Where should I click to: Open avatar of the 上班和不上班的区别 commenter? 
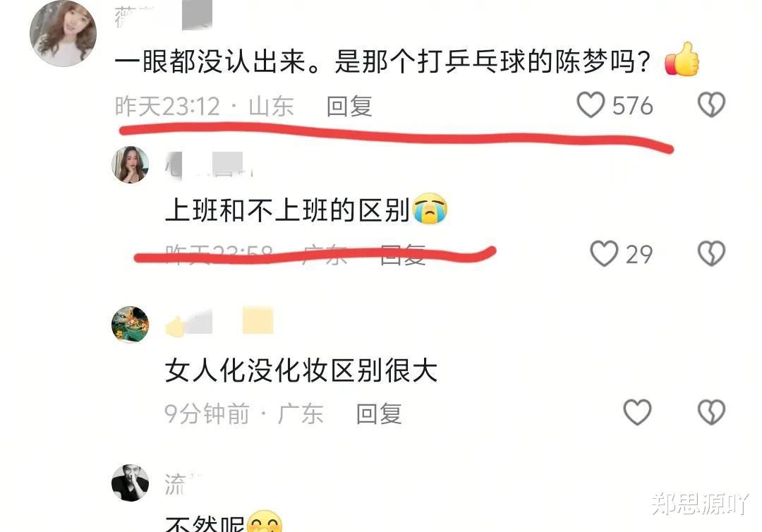(131, 164)
